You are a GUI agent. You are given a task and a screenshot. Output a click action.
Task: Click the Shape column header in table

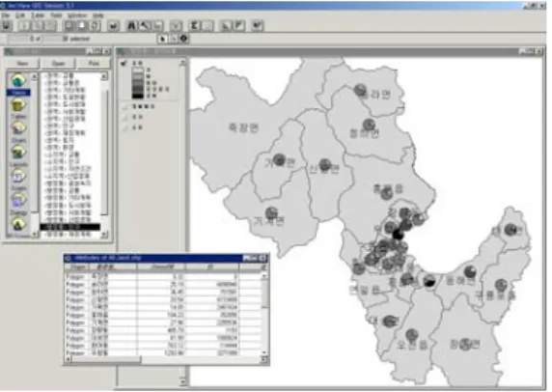[x=77, y=267]
